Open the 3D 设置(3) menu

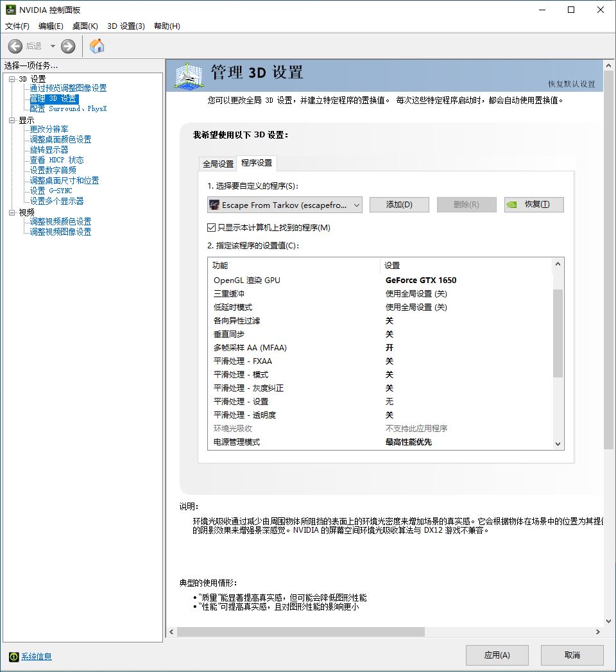click(x=126, y=26)
